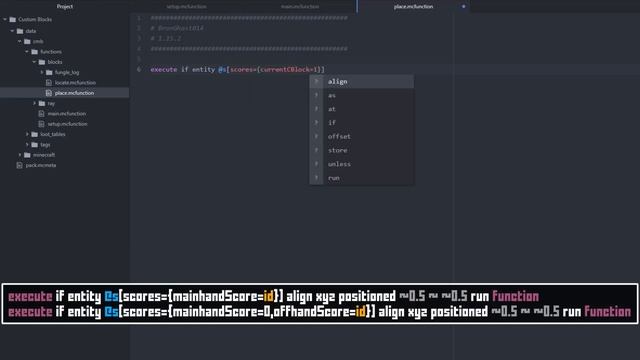Viewport: 640px width, 360px height.
Task: Select the minecraft folder label
Action: (x=44, y=155)
